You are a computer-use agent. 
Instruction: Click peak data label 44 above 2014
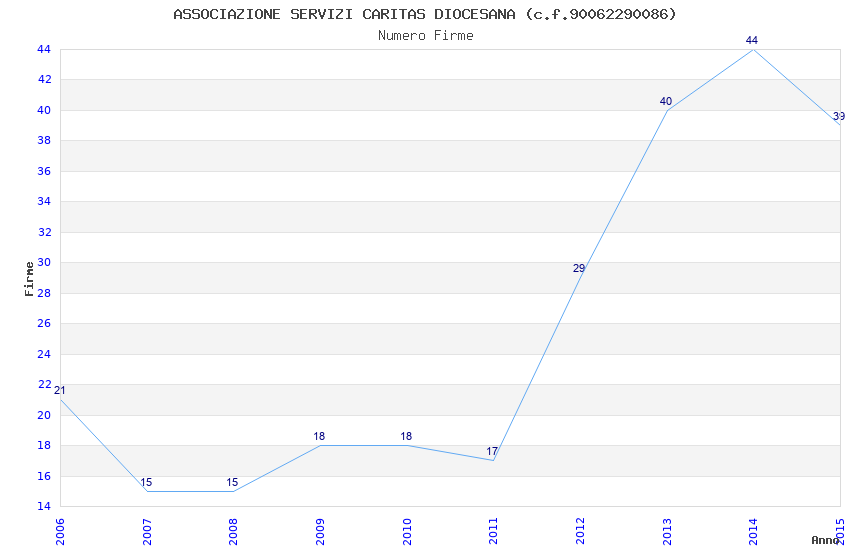point(751,40)
